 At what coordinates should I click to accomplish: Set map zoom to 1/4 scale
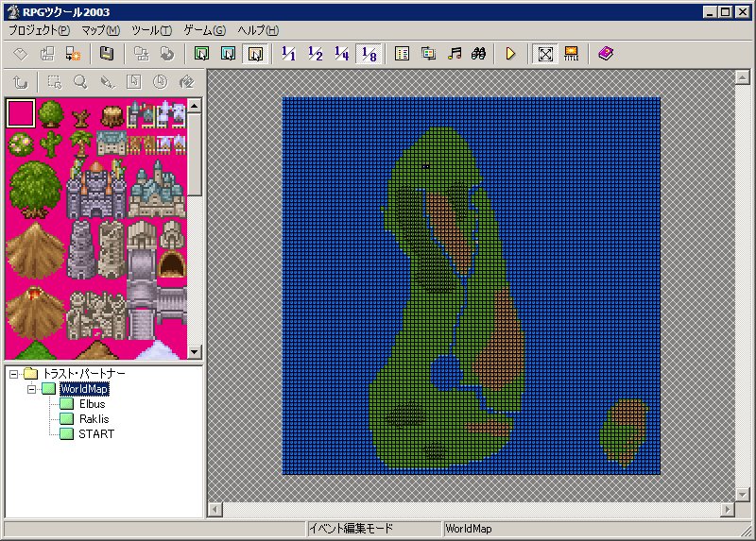(x=342, y=54)
